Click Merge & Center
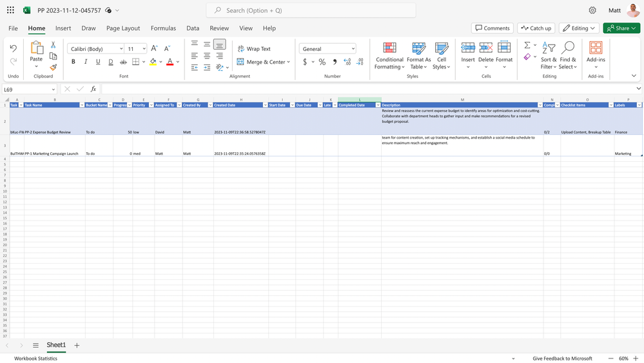 pyautogui.click(x=263, y=62)
